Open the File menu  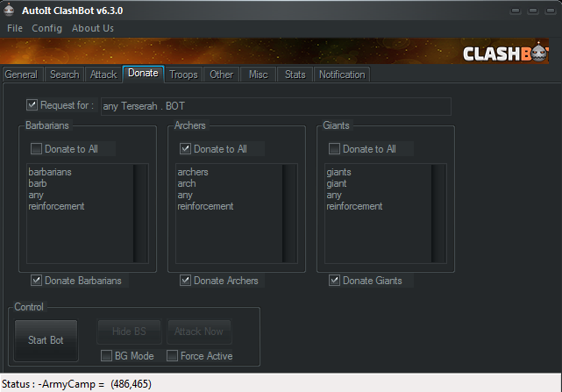(15, 28)
